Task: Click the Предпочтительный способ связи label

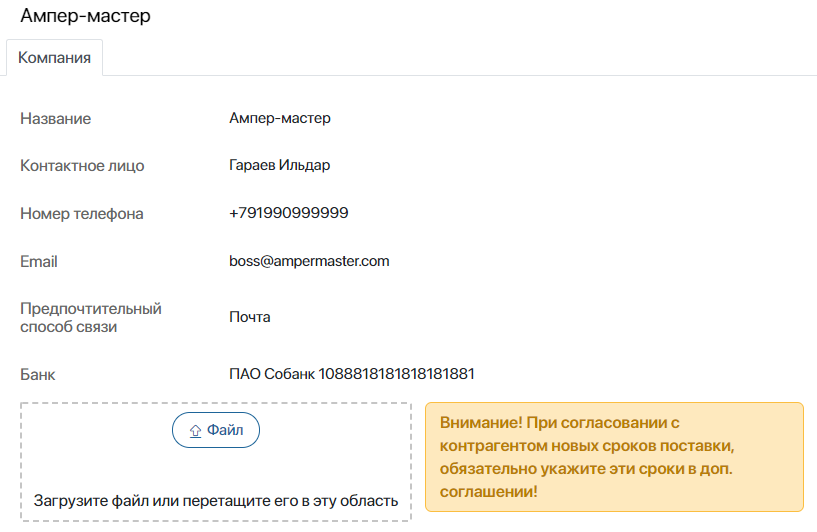Action: click(x=91, y=317)
